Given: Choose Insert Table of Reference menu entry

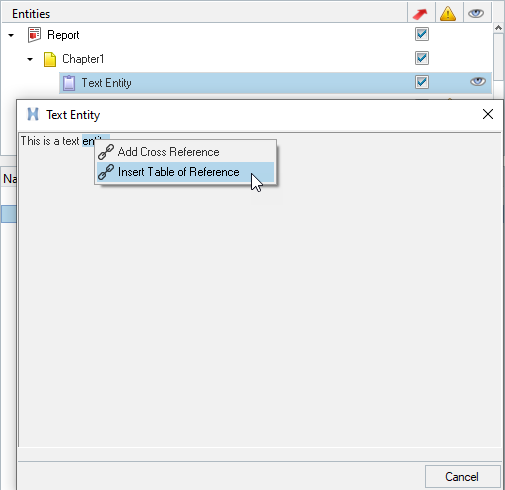Looking at the screenshot, I should (185, 172).
